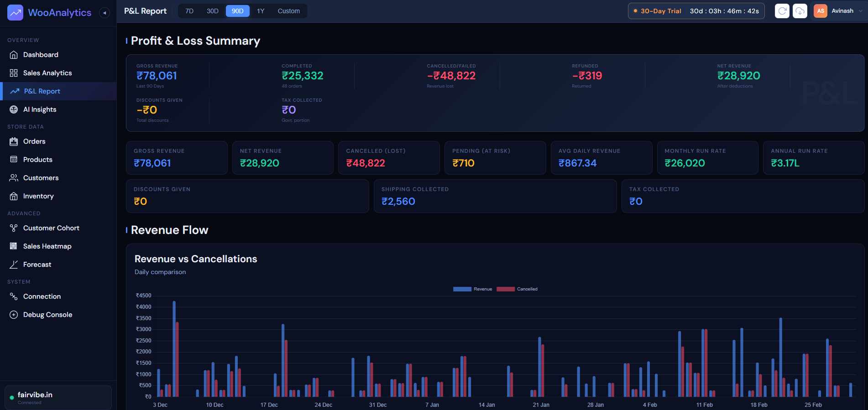Click the Orders calendar icon

[x=14, y=141]
